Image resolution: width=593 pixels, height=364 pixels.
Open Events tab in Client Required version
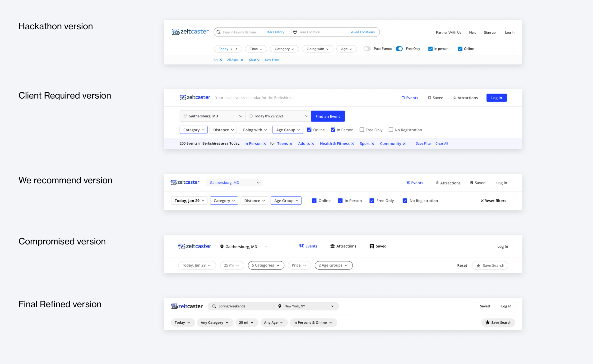point(410,98)
